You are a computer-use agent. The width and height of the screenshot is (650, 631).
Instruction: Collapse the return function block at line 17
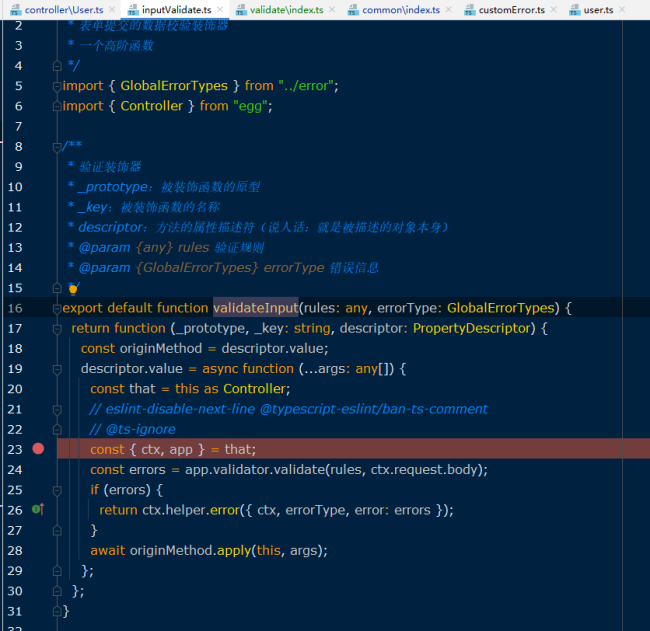(x=57, y=328)
